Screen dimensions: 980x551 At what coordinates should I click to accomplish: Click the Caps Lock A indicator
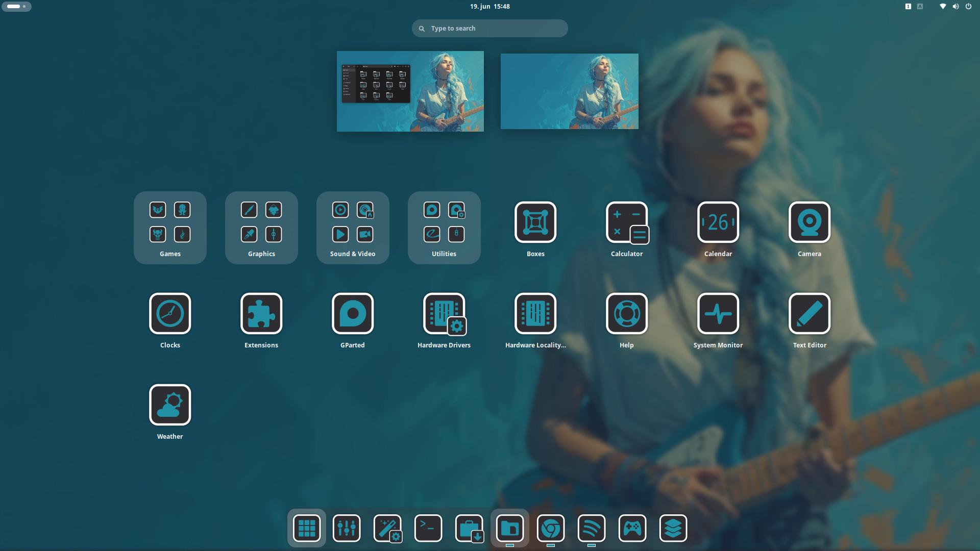(920, 7)
